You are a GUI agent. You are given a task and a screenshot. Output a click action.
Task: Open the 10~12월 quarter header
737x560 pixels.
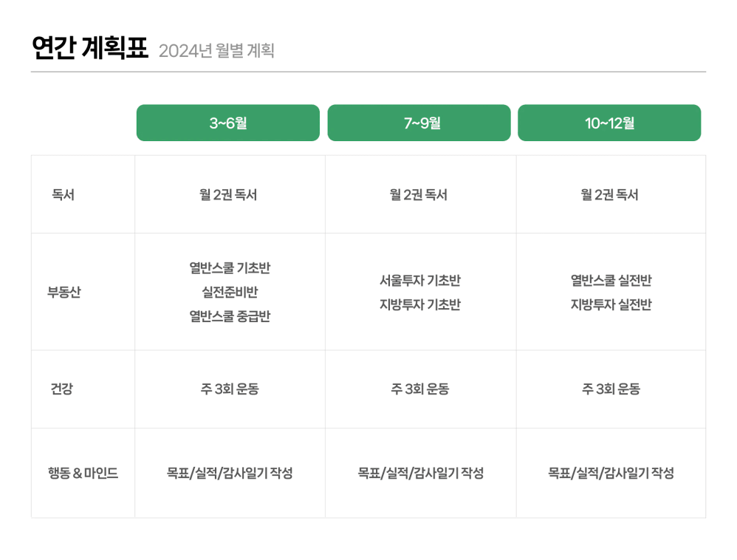tap(609, 123)
